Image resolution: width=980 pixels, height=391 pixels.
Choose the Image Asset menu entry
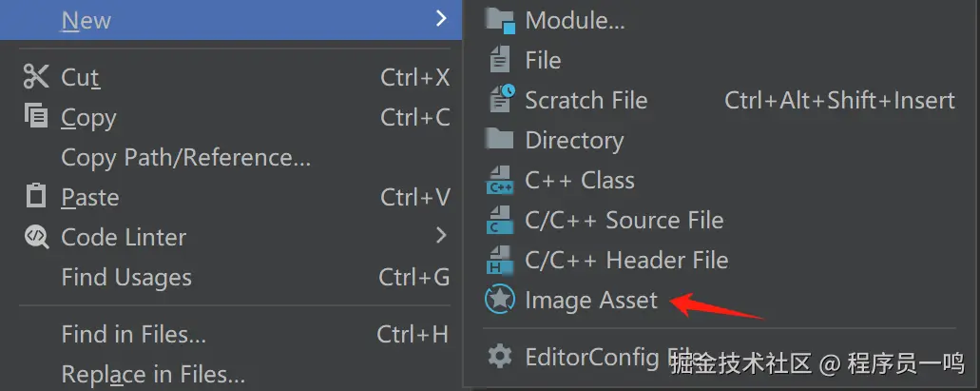(590, 300)
